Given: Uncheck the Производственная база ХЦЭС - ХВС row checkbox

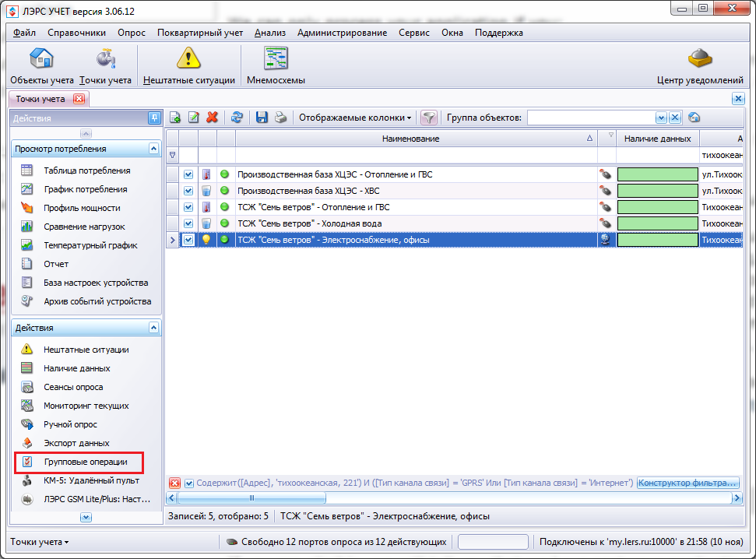Looking at the screenshot, I should 188,191.
